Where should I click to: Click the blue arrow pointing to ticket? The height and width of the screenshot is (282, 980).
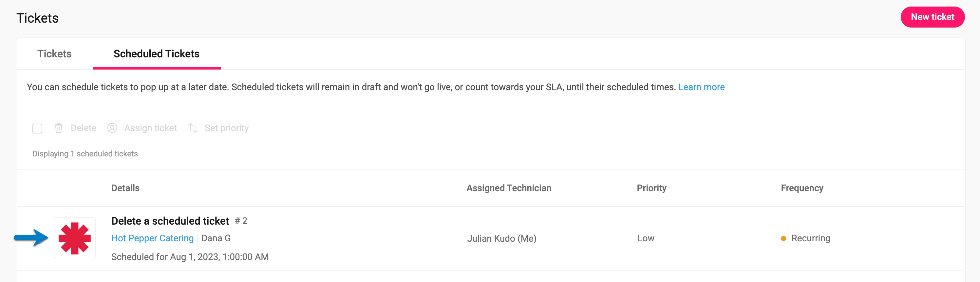coord(31,238)
